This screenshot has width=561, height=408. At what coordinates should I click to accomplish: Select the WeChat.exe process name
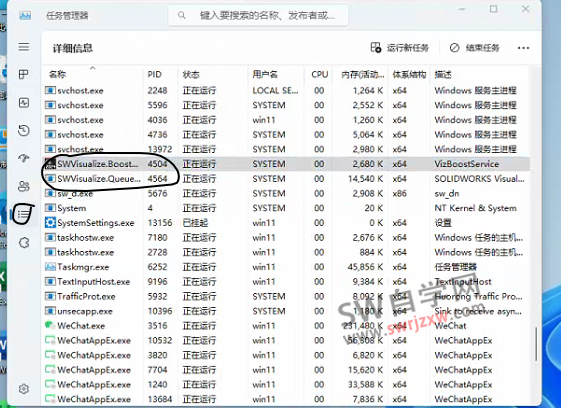[x=81, y=326]
